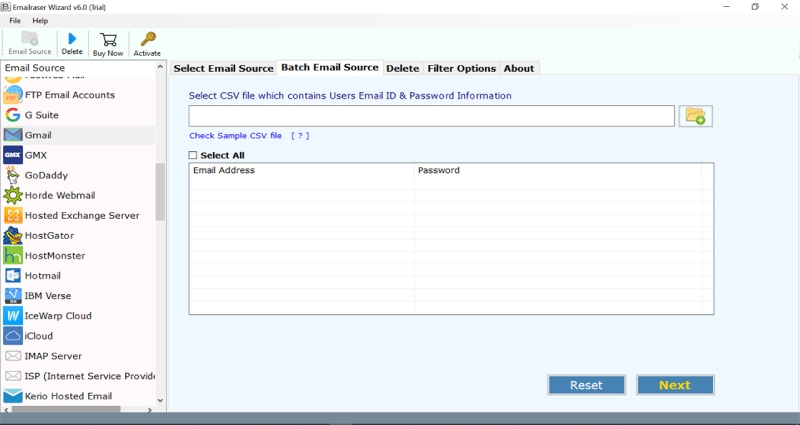This screenshot has height=425, width=800.
Task: Click the 'Horde Webmail' label
Action: click(60, 195)
